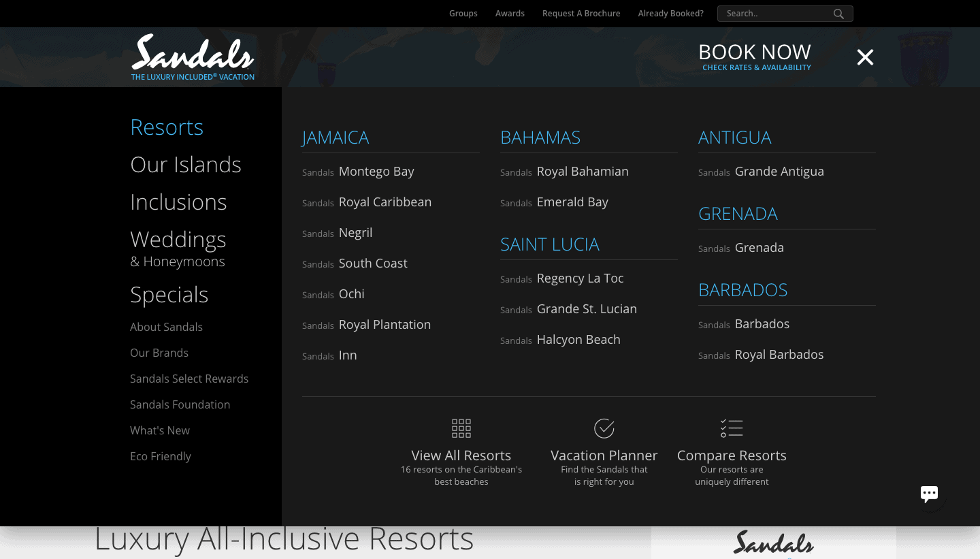Open Sandals Select Rewards
Screen dimensions: 980x559
pos(189,379)
